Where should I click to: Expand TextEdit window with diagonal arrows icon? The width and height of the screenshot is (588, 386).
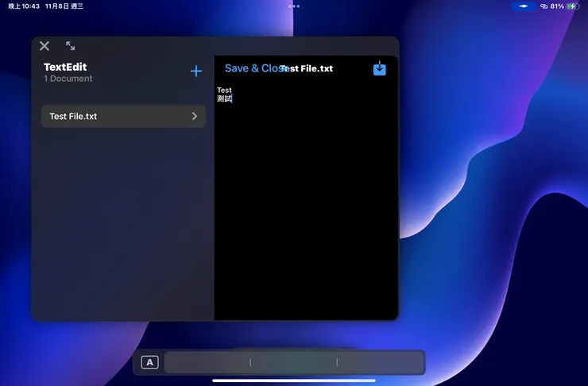pos(70,46)
